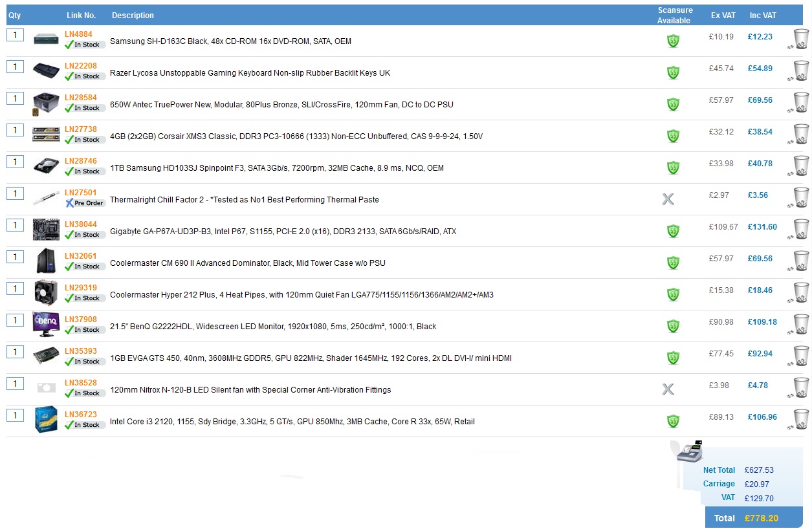Select the VAT £129.70 value

[759, 498]
